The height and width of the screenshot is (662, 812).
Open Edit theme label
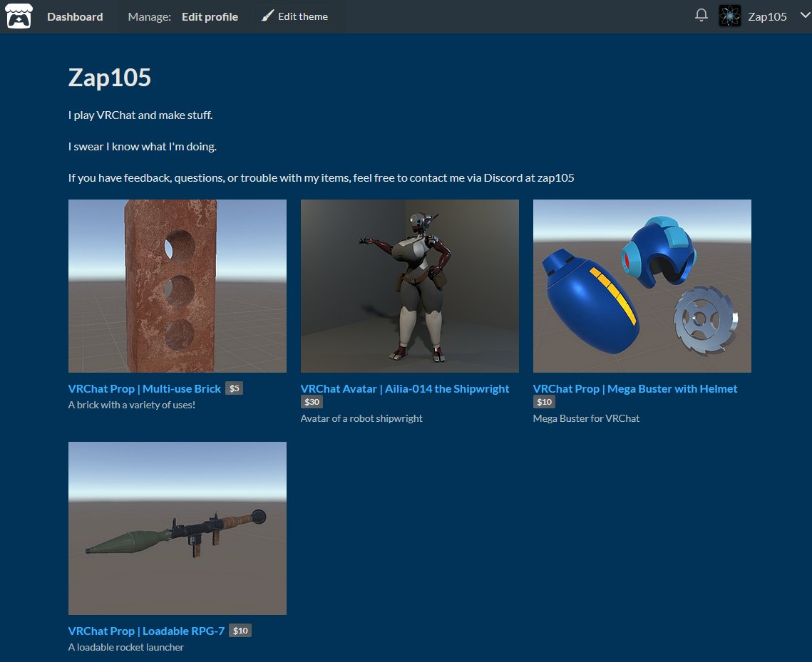(303, 16)
